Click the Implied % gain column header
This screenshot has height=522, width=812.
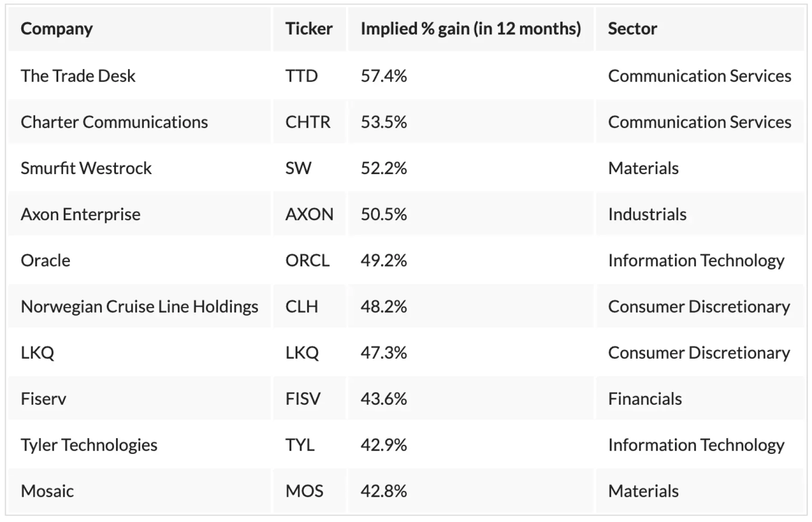click(x=471, y=29)
